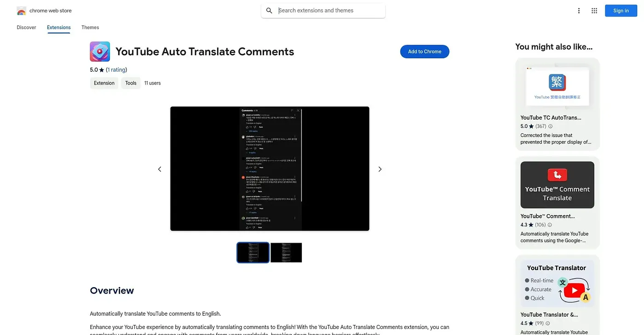This screenshot has width=644, height=335.
Task: Select the second screenshot thumbnail
Action: (286, 253)
